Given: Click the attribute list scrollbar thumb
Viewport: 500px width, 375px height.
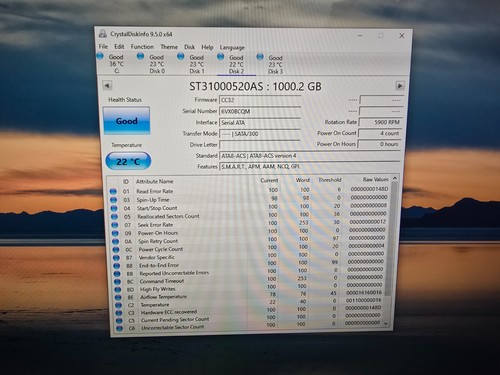Looking at the screenshot, I should point(393,238).
